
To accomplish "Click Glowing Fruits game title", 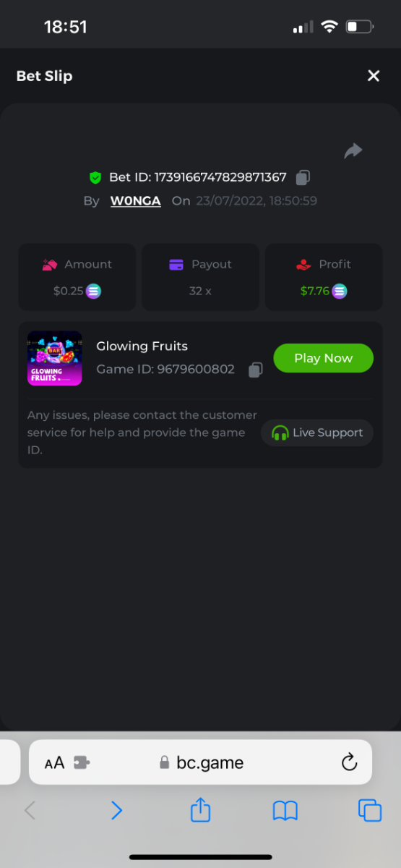I will (x=142, y=346).
